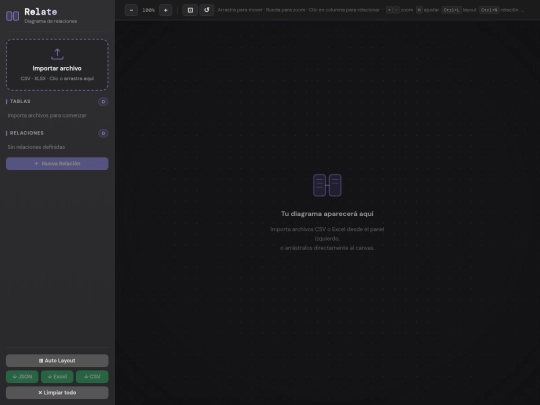Click the zoom out minus button
The image size is (540, 405).
coord(131,10)
